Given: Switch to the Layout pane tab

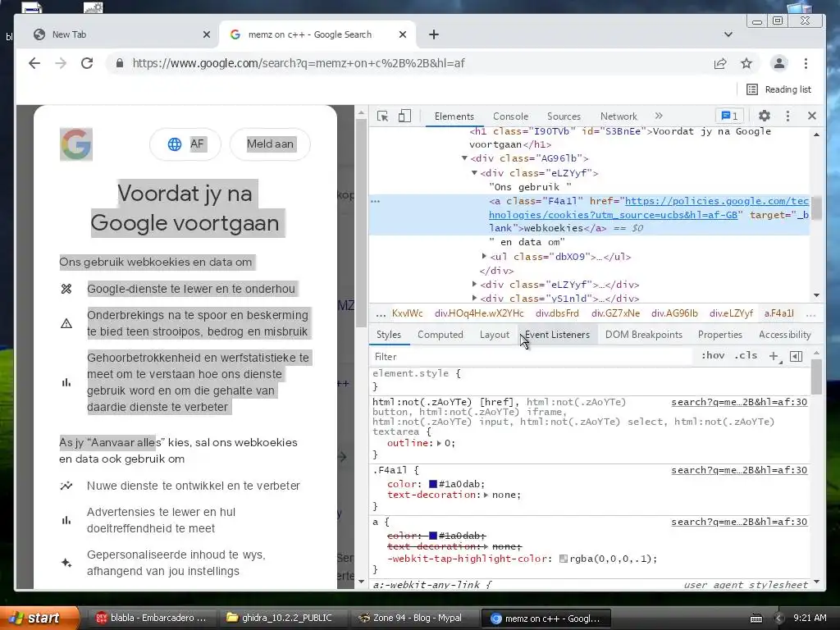Looking at the screenshot, I should tap(495, 335).
